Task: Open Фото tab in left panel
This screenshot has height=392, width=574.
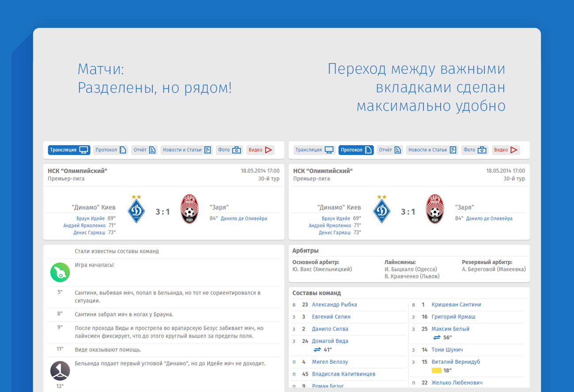Action: (229, 150)
